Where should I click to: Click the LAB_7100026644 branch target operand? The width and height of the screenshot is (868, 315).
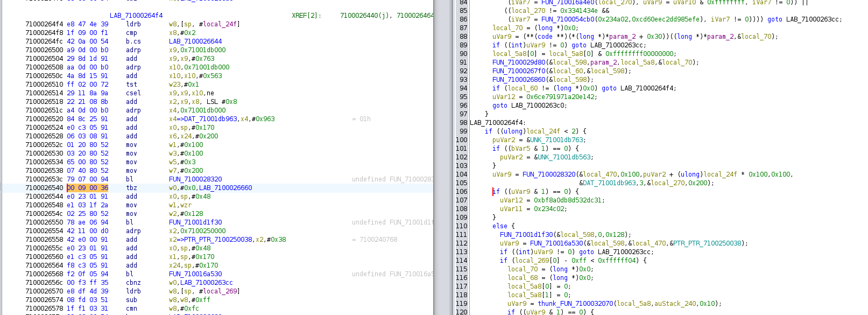pos(195,41)
